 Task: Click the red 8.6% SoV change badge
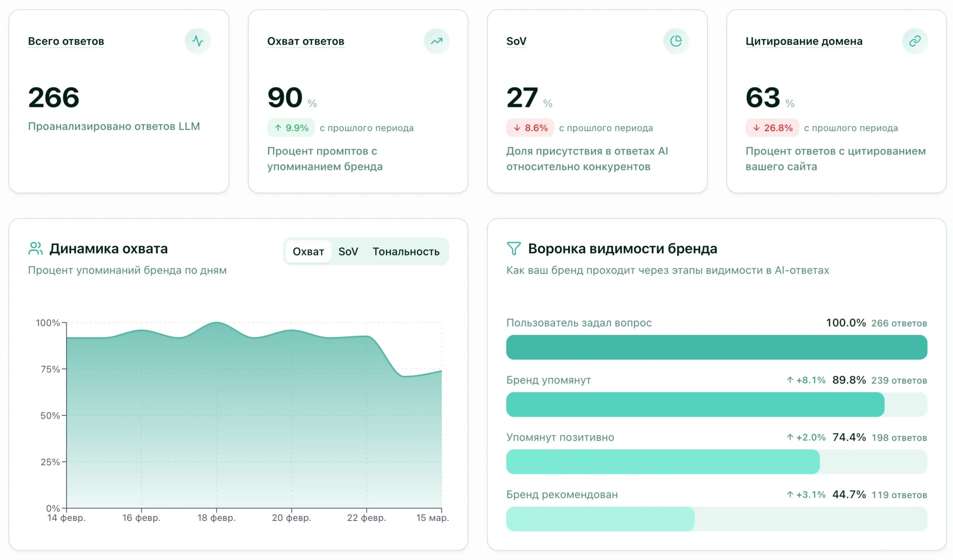pyautogui.click(x=530, y=128)
